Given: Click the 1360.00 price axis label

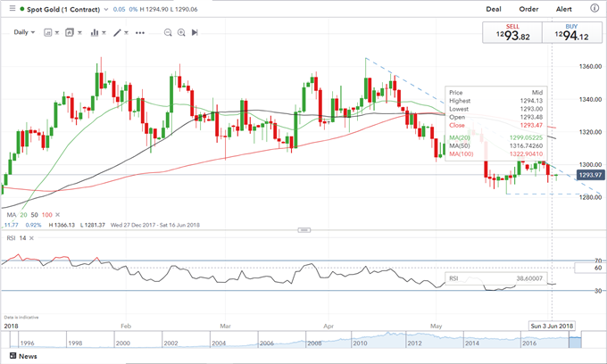Looking at the screenshot, I should pyautogui.click(x=590, y=67).
